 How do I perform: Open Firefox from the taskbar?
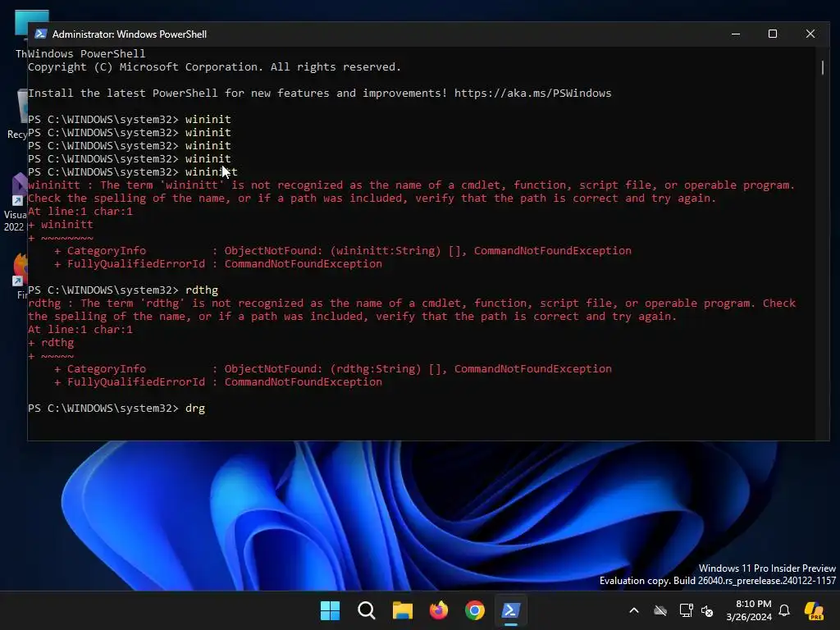click(439, 610)
